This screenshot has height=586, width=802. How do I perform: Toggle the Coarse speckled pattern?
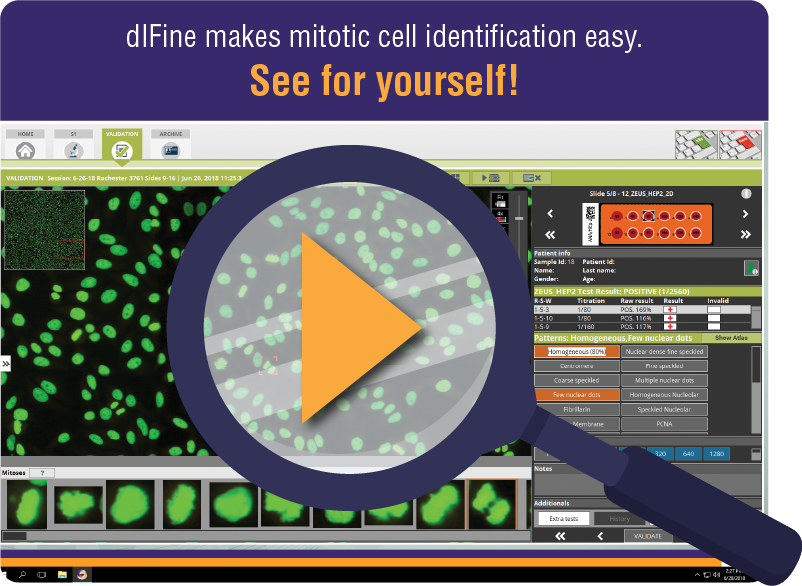point(576,380)
